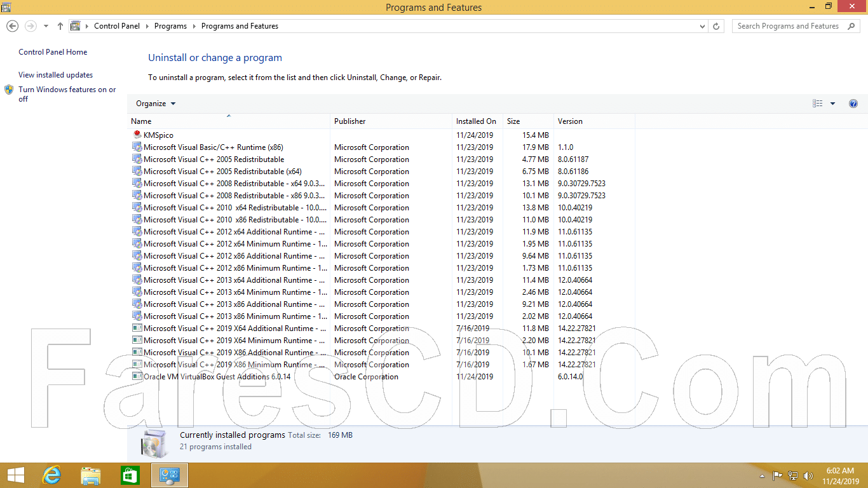Click the Oracle Corporation publisher cell

(366, 377)
